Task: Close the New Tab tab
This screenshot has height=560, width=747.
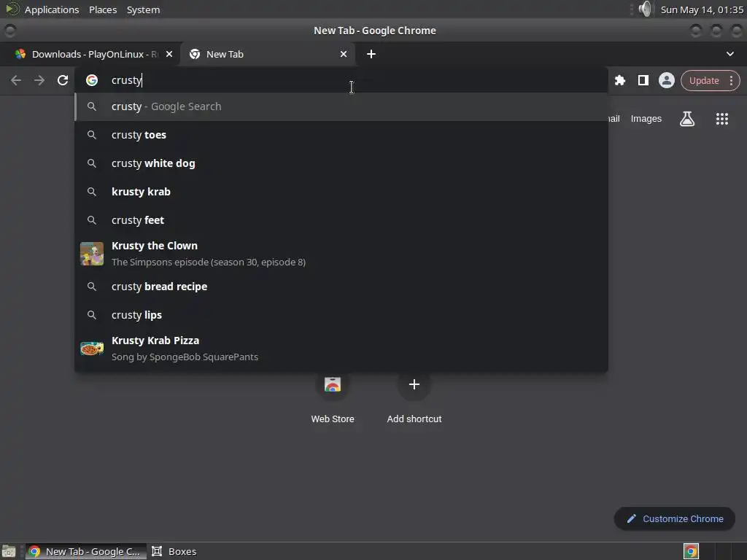Action: (x=344, y=54)
